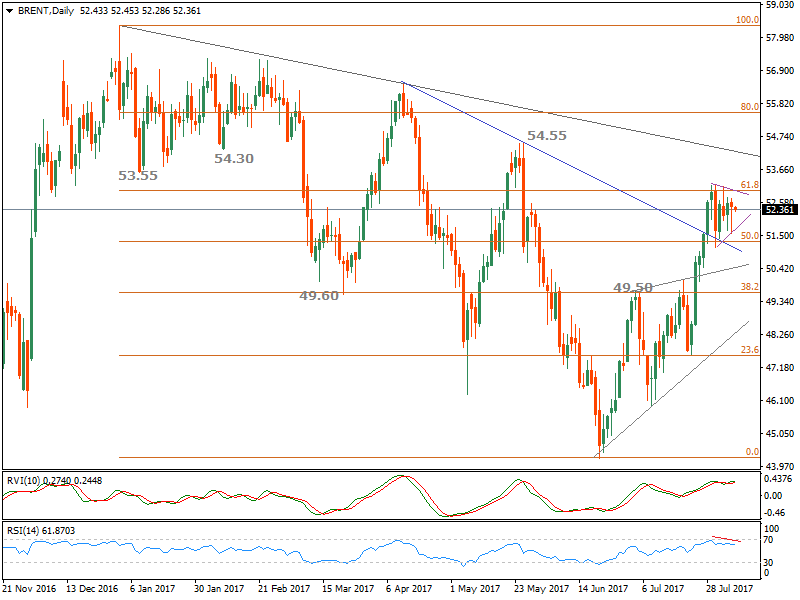Click the 51.500 price scale value
800x600 pixels.
point(780,236)
